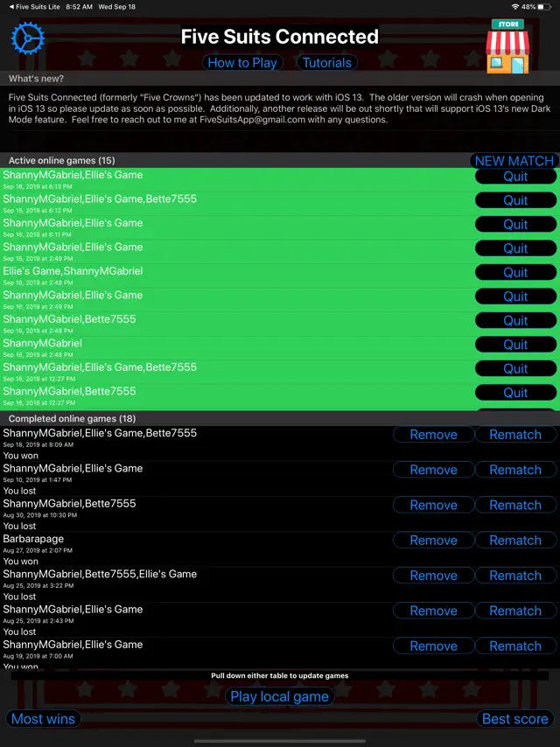The width and height of the screenshot is (560, 747).
Task: Remove the completed game from Sep 10
Action: 434,470
